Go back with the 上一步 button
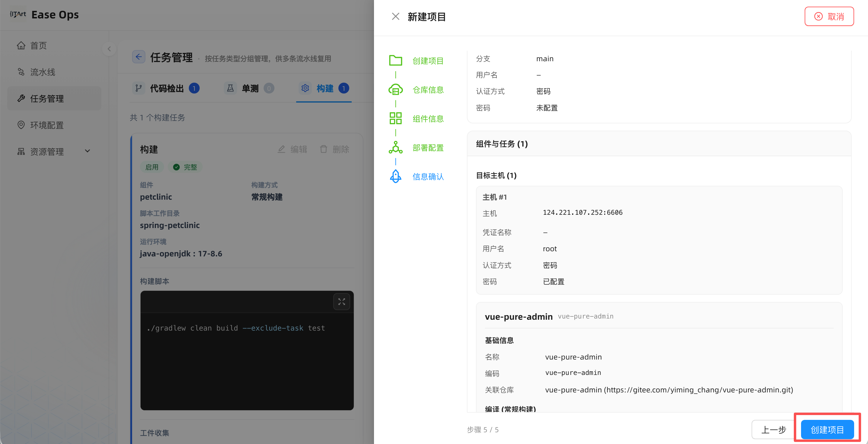This screenshot has width=868, height=444. click(x=774, y=430)
